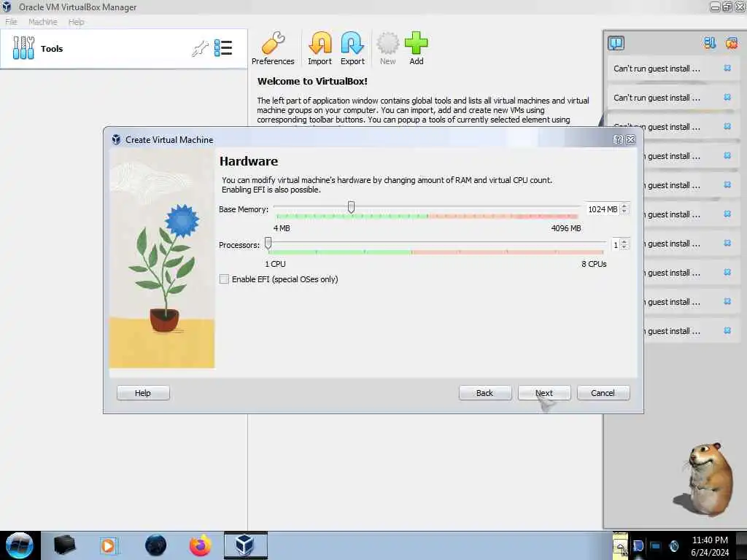Open the Preferences toolbar icon
Image resolution: width=747 pixels, height=560 pixels.
click(273, 48)
